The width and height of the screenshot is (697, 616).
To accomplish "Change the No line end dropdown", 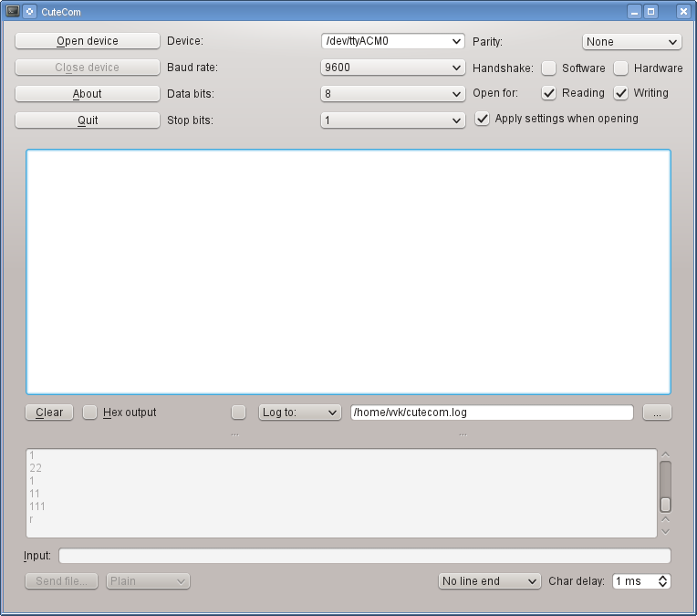I will tap(489, 581).
